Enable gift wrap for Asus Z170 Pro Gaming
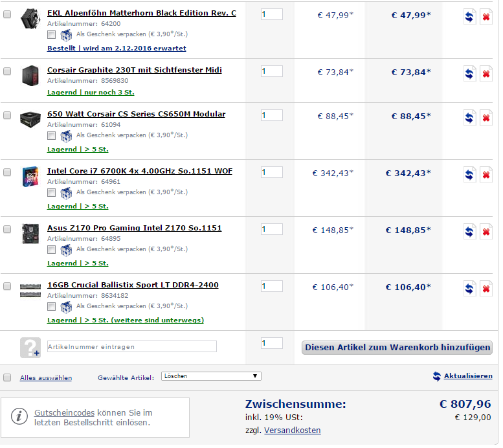This screenshot has width=503, height=448. 51,249
